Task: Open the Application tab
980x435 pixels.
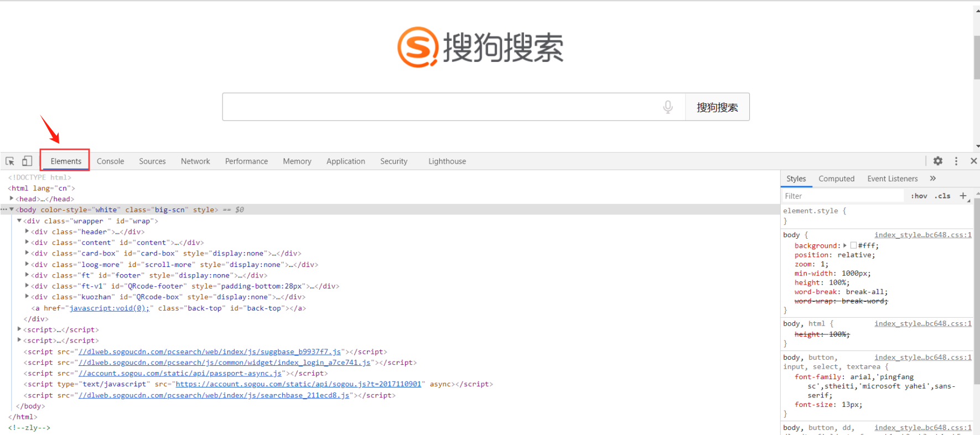Action: (x=346, y=161)
